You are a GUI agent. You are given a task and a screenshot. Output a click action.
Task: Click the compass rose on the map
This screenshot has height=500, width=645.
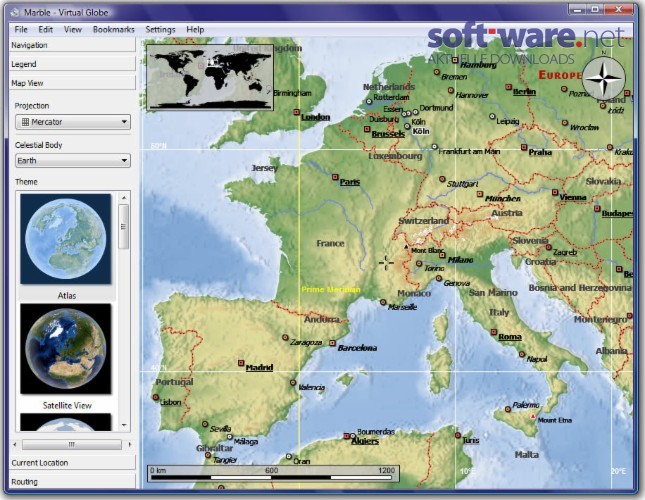[x=604, y=76]
